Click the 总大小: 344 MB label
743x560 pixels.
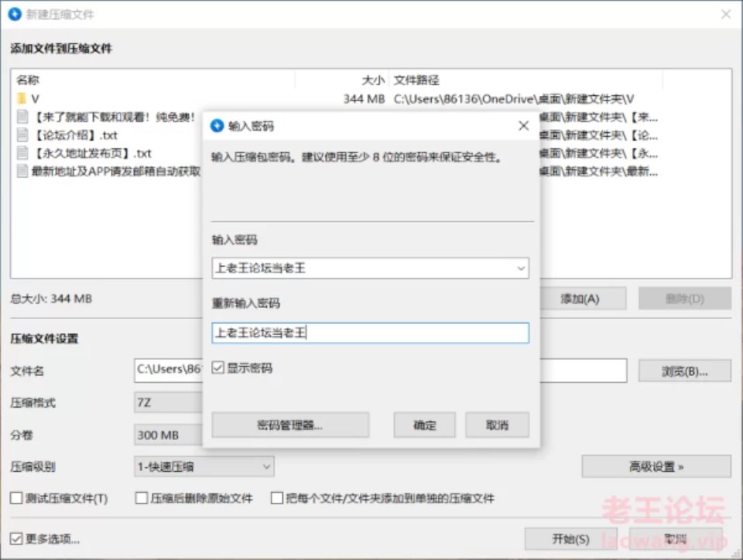point(51,299)
